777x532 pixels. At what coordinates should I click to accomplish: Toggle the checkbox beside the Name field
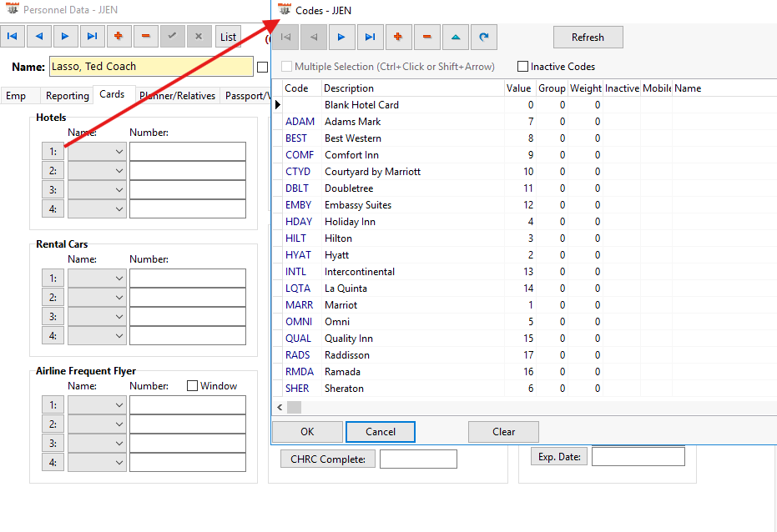pos(263,67)
